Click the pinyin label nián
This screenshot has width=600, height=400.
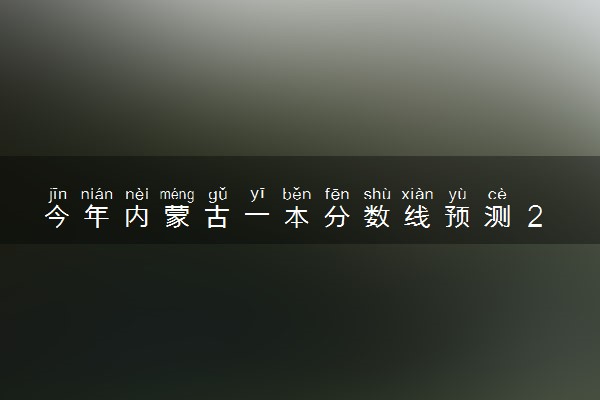coord(97,194)
